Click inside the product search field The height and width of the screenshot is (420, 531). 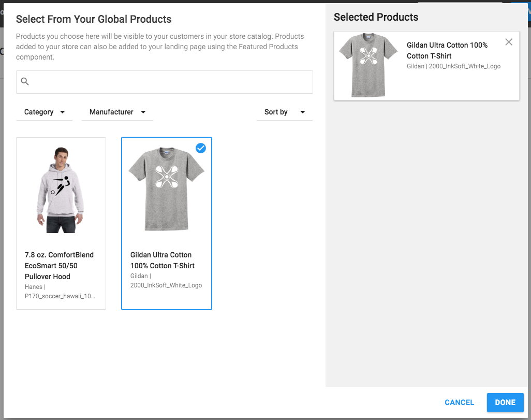(x=164, y=82)
